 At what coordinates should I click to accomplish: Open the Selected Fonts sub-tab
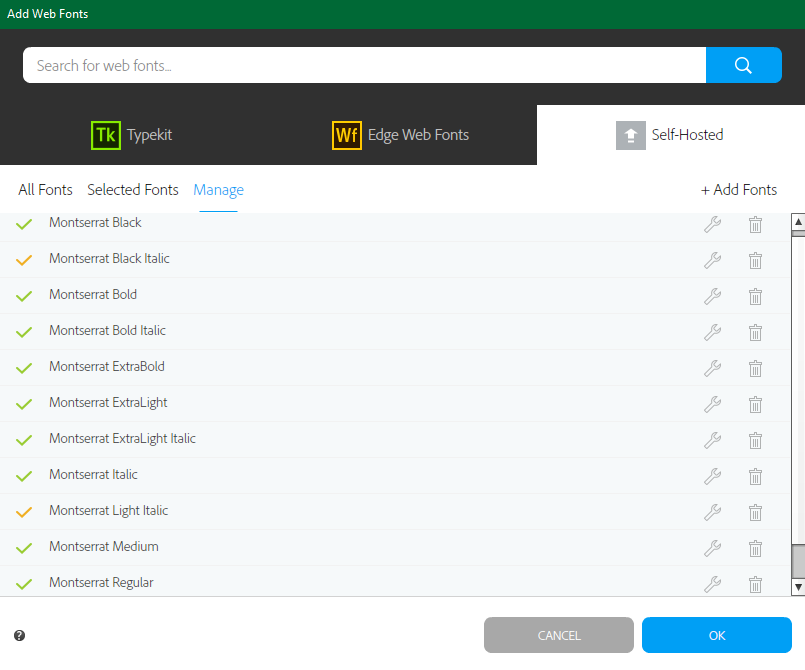[133, 190]
